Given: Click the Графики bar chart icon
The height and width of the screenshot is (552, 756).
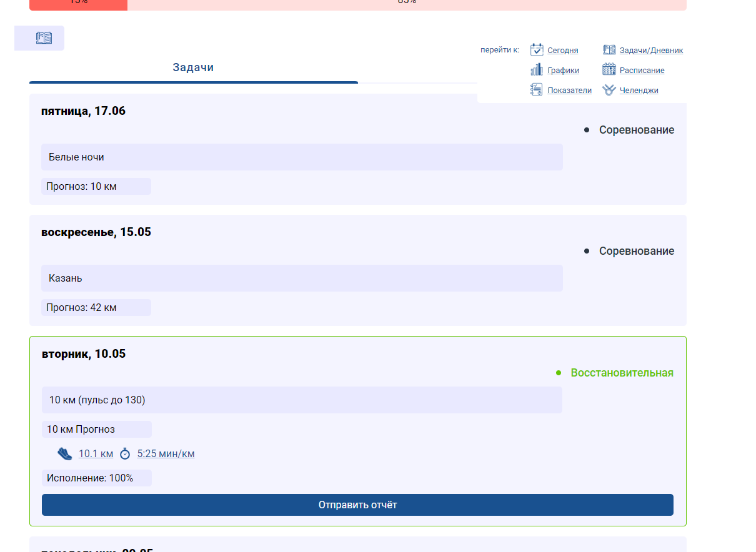Looking at the screenshot, I should tap(537, 70).
